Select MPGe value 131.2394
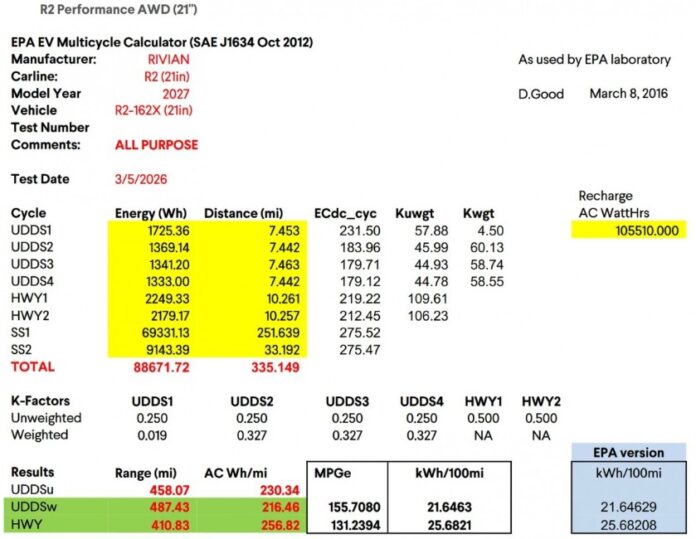This screenshot has width=696, height=539. point(356,525)
